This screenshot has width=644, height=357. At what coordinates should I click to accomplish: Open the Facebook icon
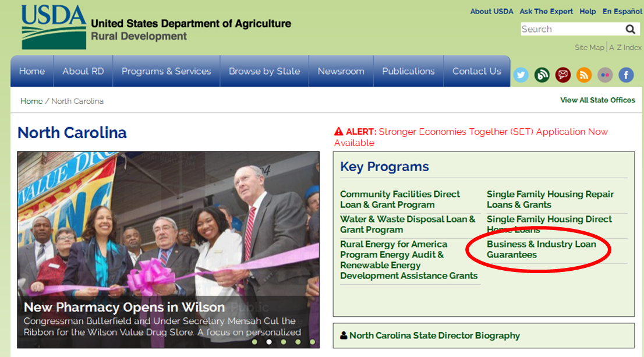point(626,75)
